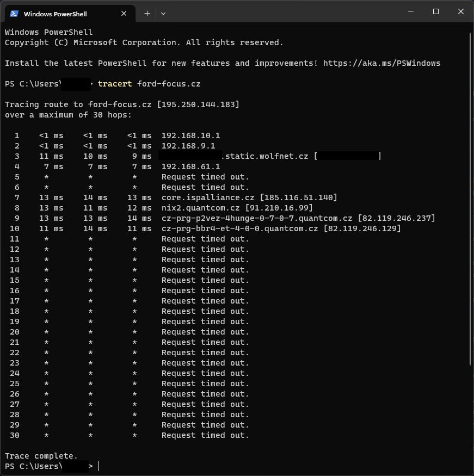Click the empty title bar area beside the tabs
The width and height of the screenshot is (474, 476).
(x=283, y=12)
